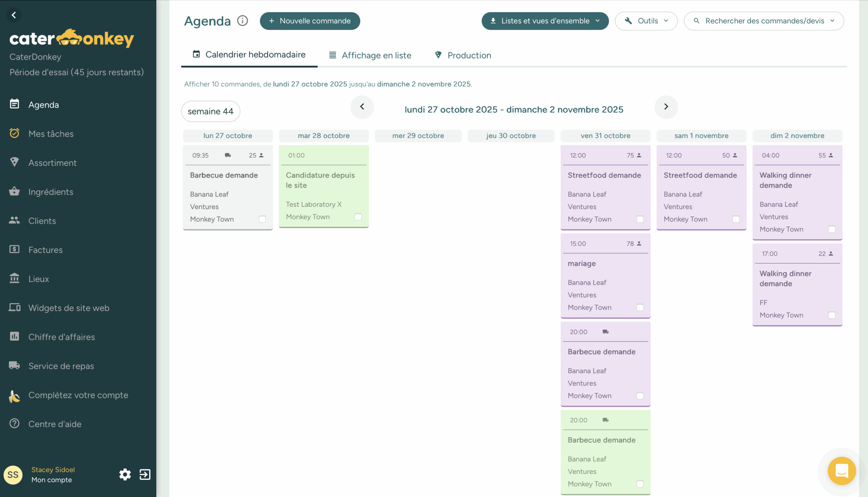Open Mes tâches in sidebar
Screen dimensions: 868x497
tap(51, 134)
